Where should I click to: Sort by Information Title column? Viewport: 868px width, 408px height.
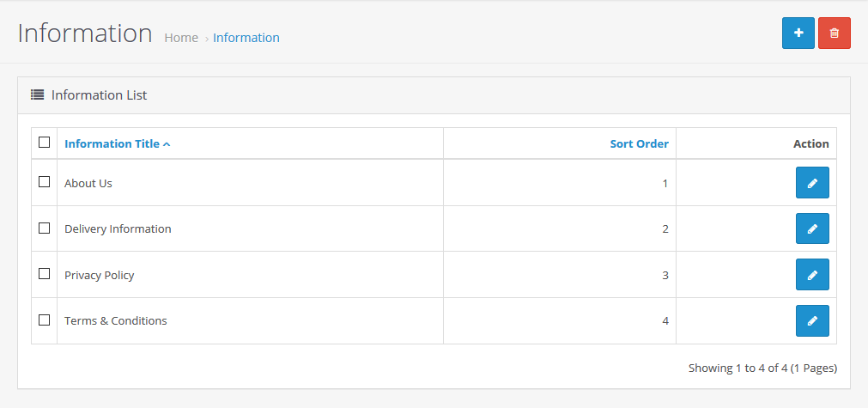coord(112,143)
